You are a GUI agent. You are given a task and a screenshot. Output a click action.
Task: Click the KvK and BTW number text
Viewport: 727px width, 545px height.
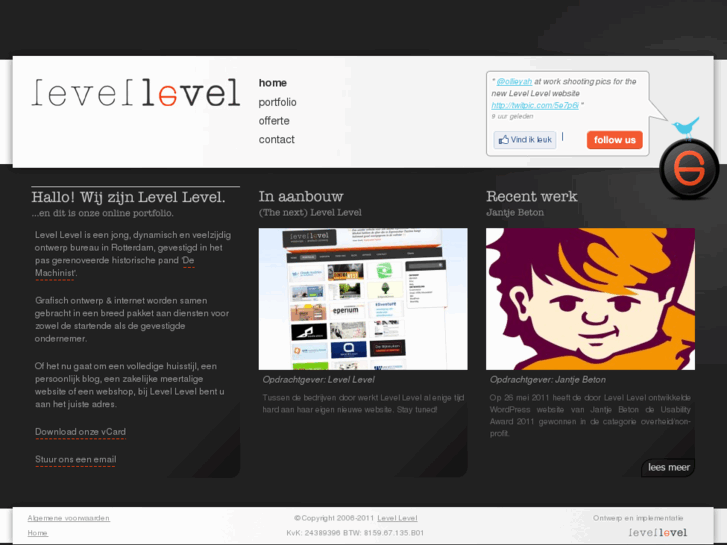coord(355,533)
